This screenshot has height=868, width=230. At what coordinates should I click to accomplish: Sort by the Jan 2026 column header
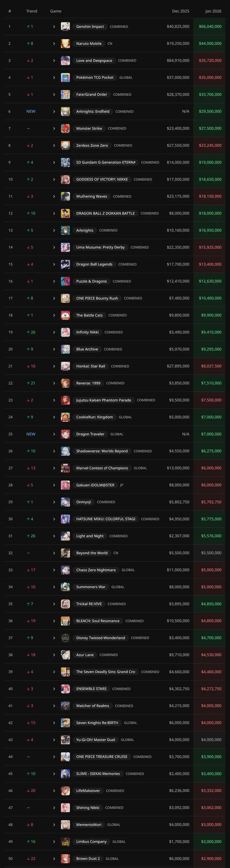click(213, 11)
